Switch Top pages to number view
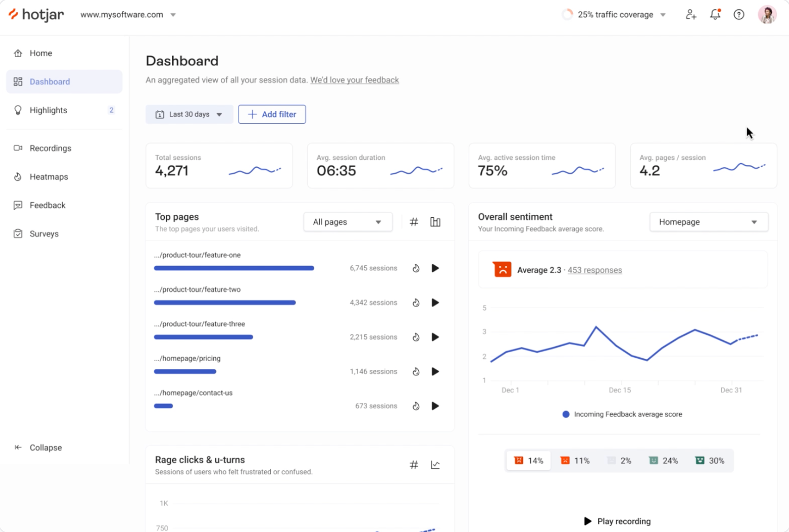The width and height of the screenshot is (789, 532). coord(414,222)
